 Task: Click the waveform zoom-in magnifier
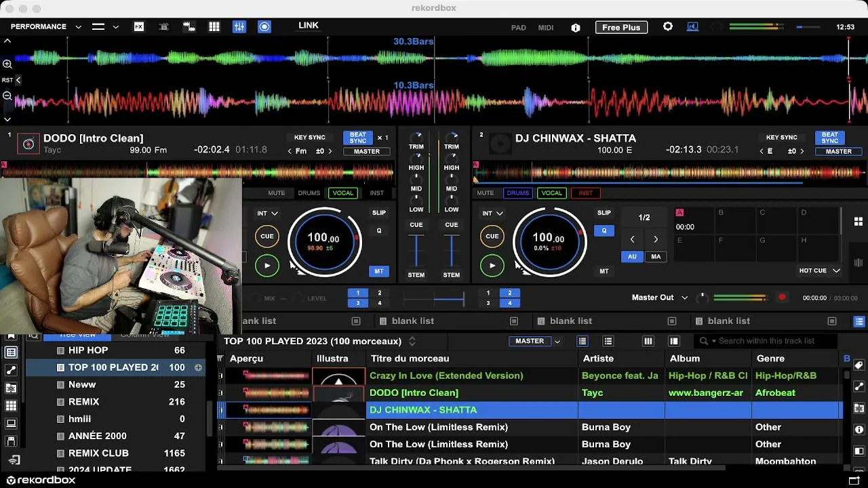7,64
